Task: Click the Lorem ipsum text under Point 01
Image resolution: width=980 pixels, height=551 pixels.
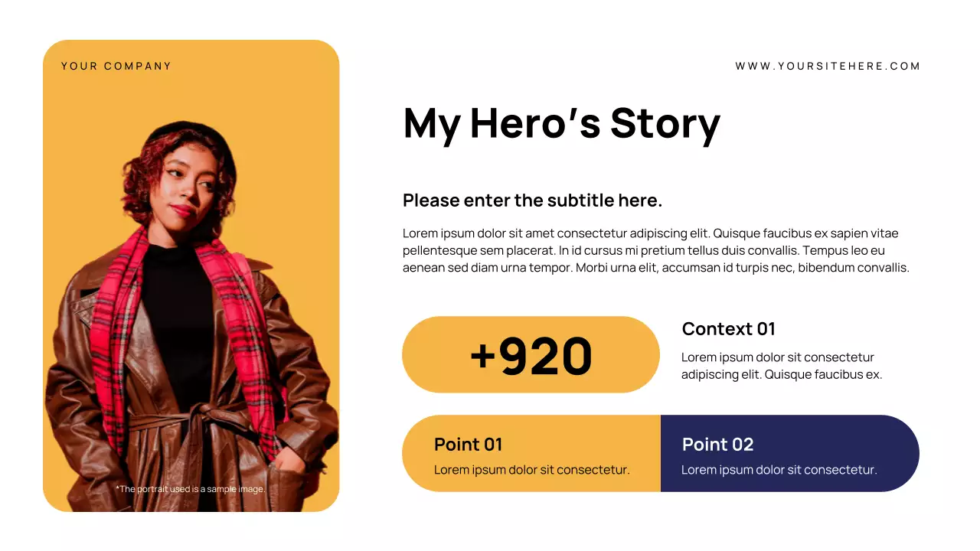Action: (531, 470)
